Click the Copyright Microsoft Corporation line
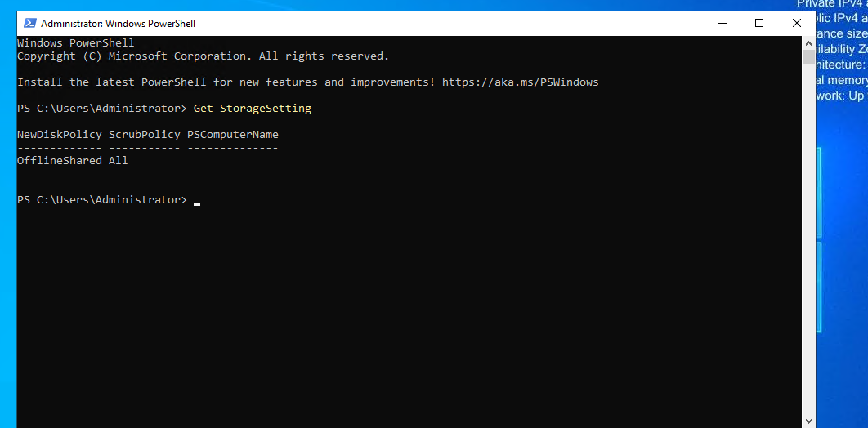868x428 pixels. tap(204, 56)
